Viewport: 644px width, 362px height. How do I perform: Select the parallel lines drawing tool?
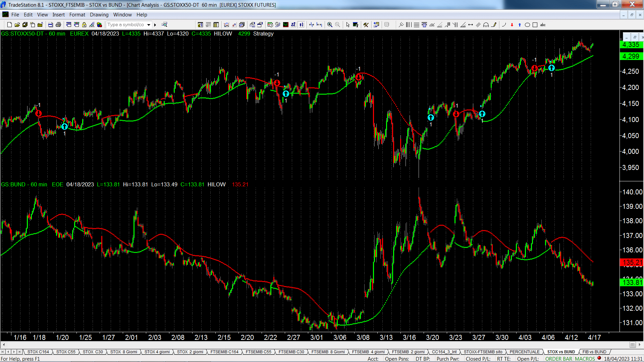pos(478,25)
